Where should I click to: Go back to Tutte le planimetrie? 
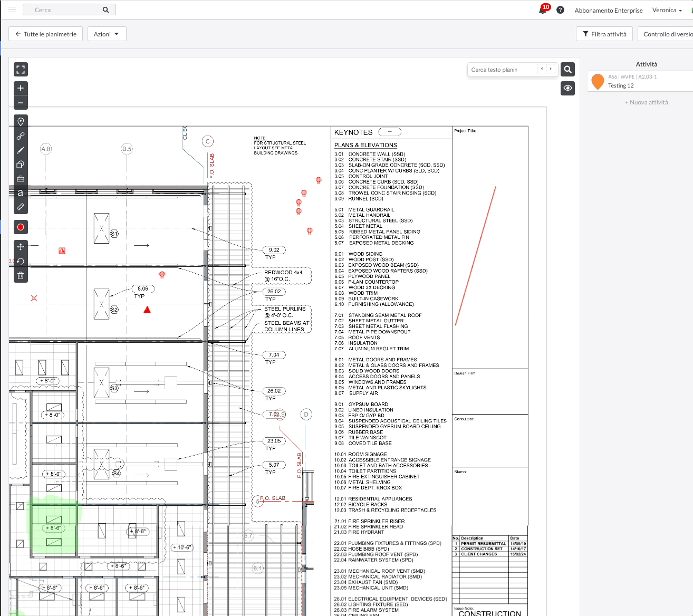46,34
